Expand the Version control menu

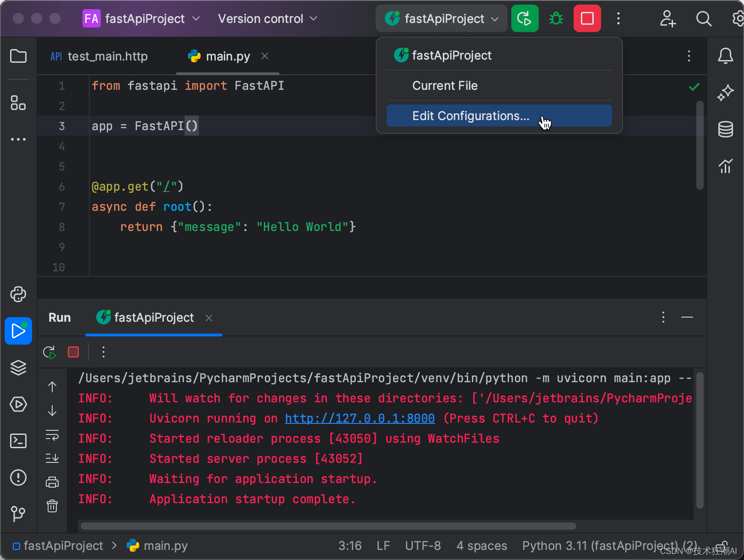[267, 18]
